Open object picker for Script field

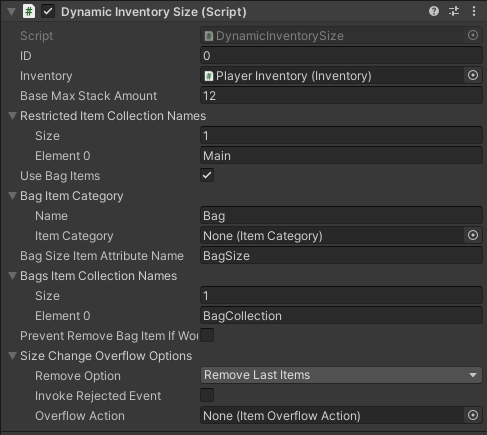click(473, 35)
